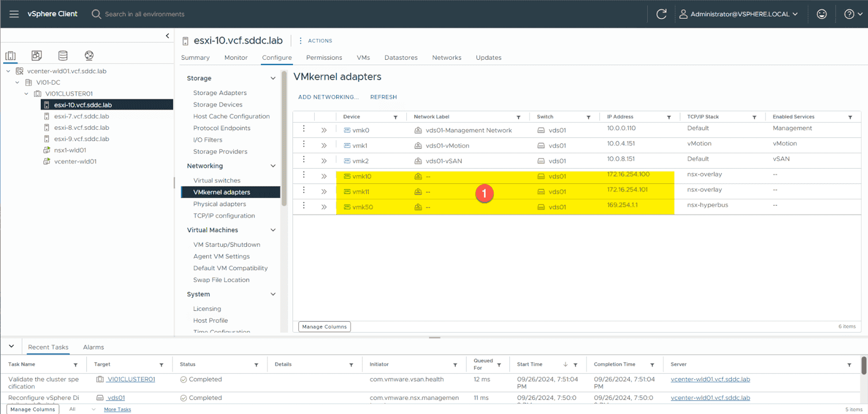Screen dimensions: 868x414
Task: Switch to Hosts and Clusters inventory view
Action: [10, 55]
